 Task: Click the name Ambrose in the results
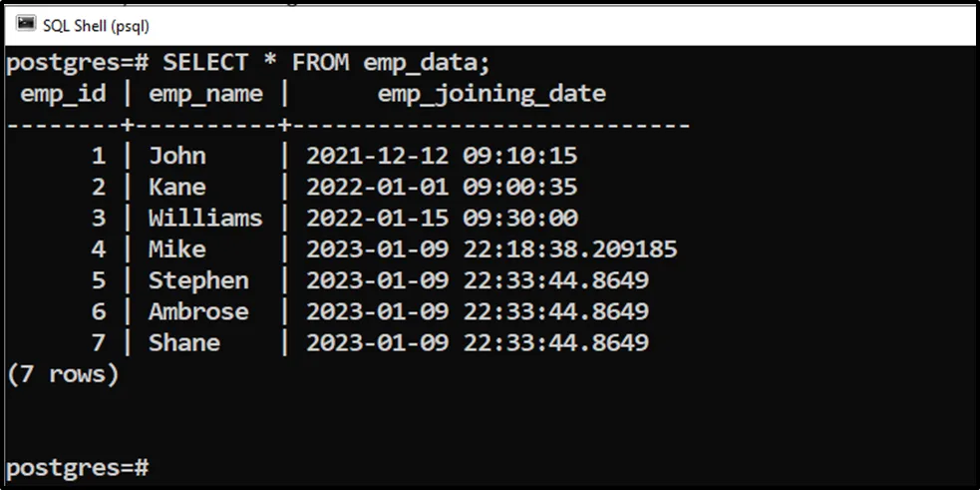pos(198,311)
